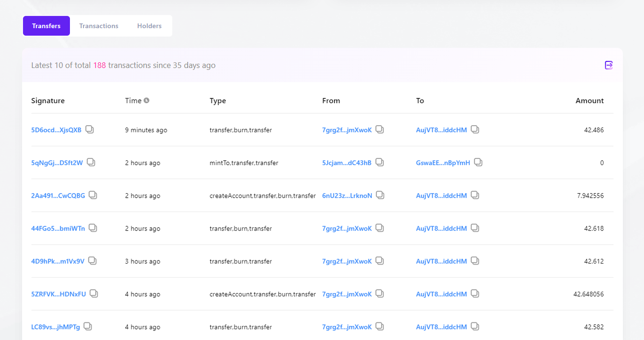Switch to the Holders tab
The width and height of the screenshot is (644, 340).
(x=149, y=26)
